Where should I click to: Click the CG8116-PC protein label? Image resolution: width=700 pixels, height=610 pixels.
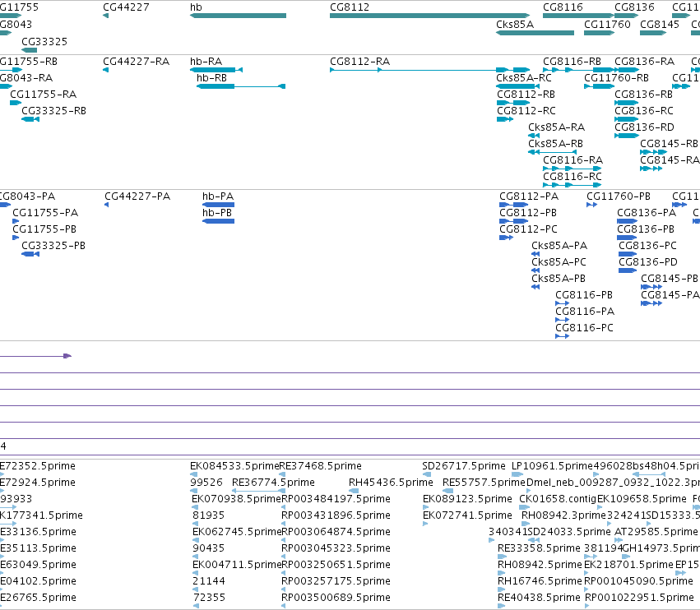[x=584, y=328]
